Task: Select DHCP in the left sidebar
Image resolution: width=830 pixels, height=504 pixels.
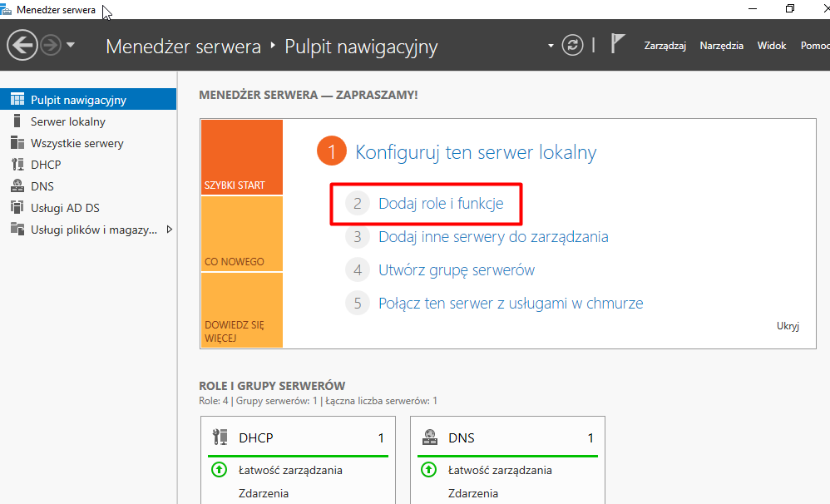Action: [46, 165]
